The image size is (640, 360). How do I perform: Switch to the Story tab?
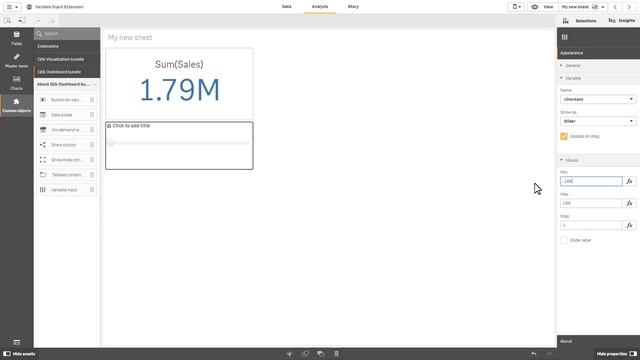click(x=353, y=7)
